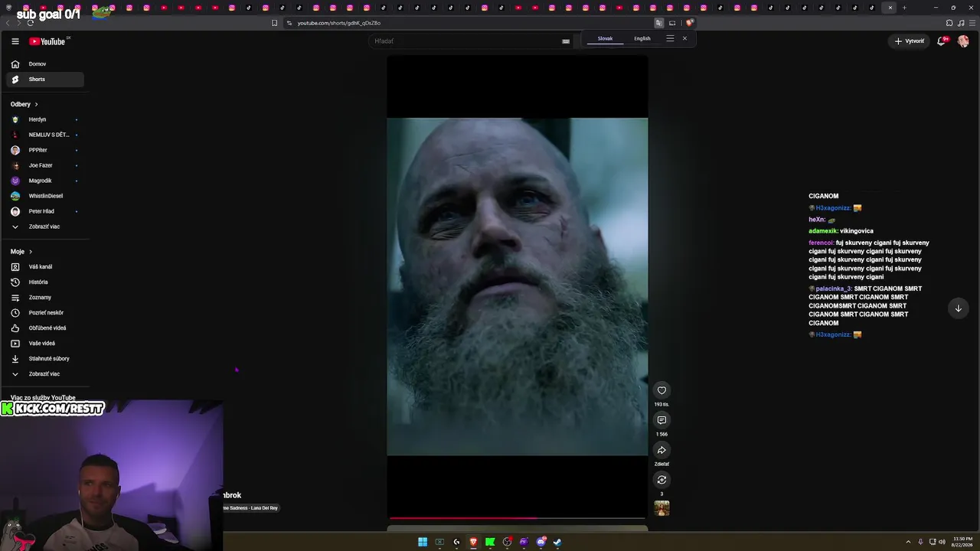Open the Joe Fazer channel

click(46, 165)
